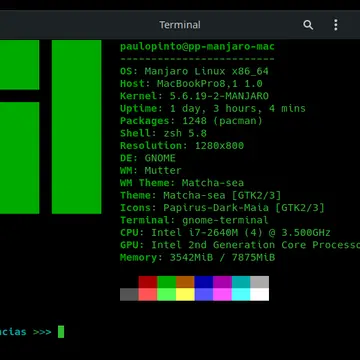
Task: Click the Memory: 3542MiB / 7875MiB line
Action: pyautogui.click(x=197, y=257)
